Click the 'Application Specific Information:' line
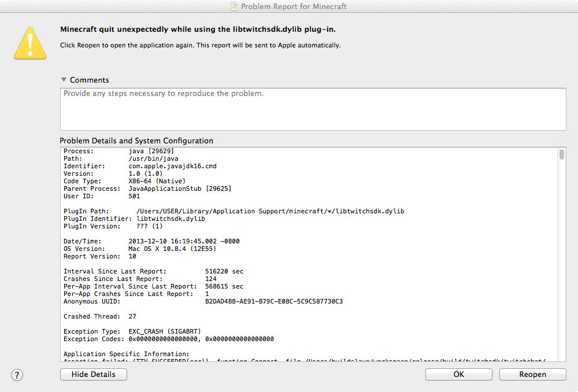Screen dimensions: 578x392 (x=126, y=354)
